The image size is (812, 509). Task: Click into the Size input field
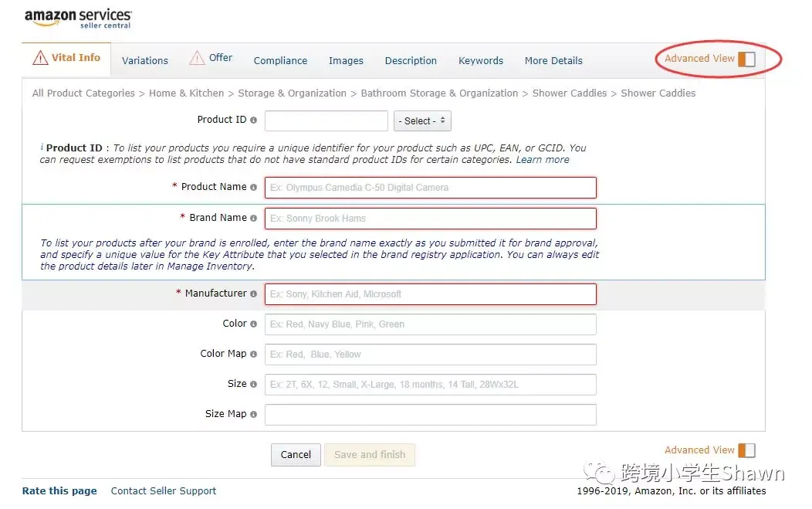pyautogui.click(x=431, y=385)
